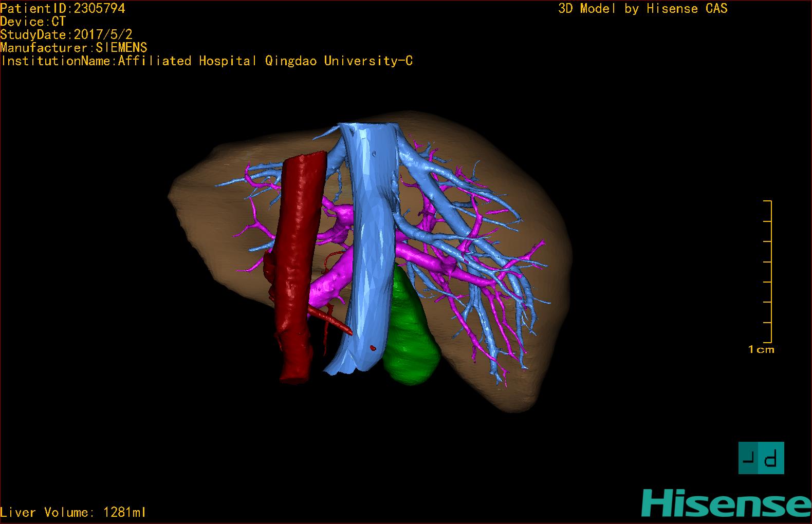
Task: Click the InstitutionName overlay text
Action: point(206,61)
